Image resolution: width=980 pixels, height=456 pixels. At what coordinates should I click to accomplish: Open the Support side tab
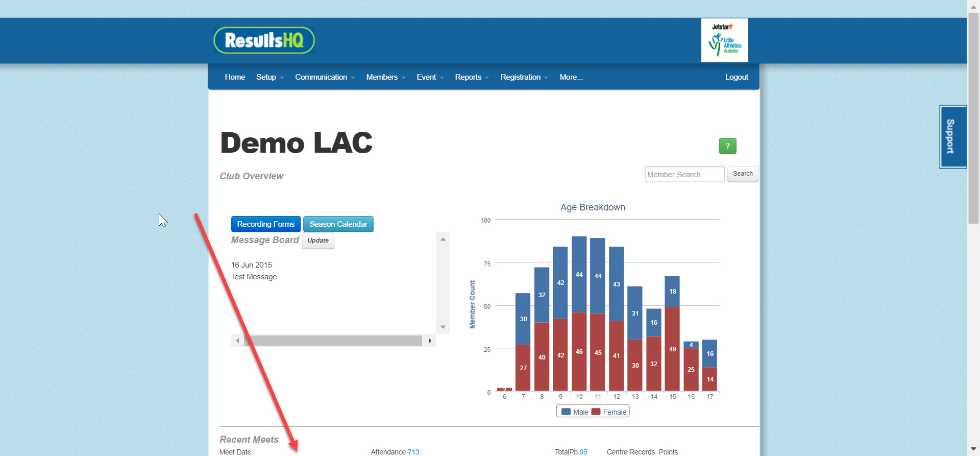point(952,136)
